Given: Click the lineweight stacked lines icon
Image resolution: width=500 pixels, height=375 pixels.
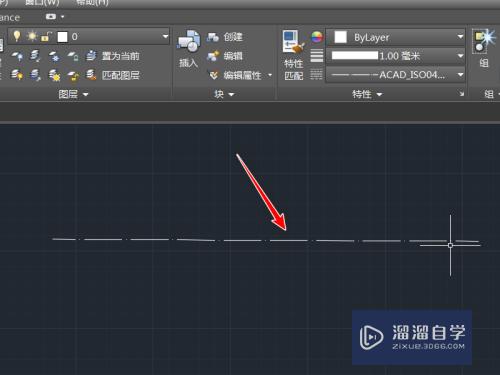Looking at the screenshot, I should coord(317,56).
